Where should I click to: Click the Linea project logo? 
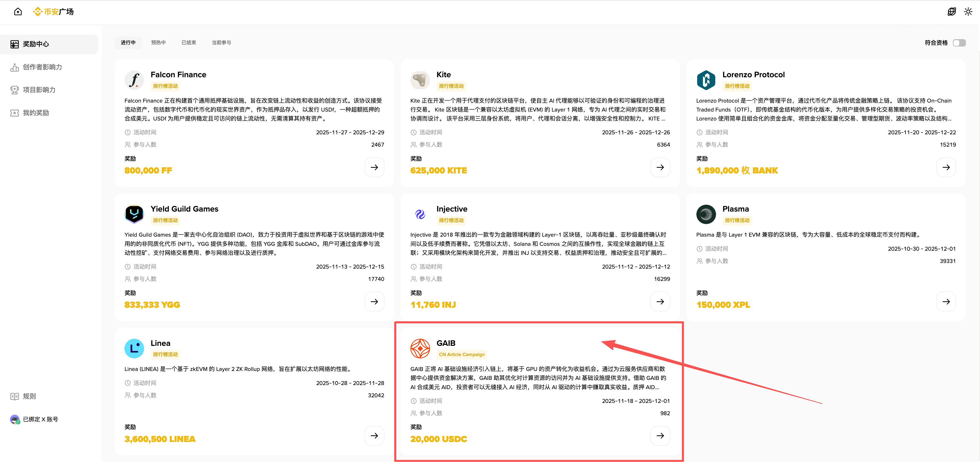(134, 348)
